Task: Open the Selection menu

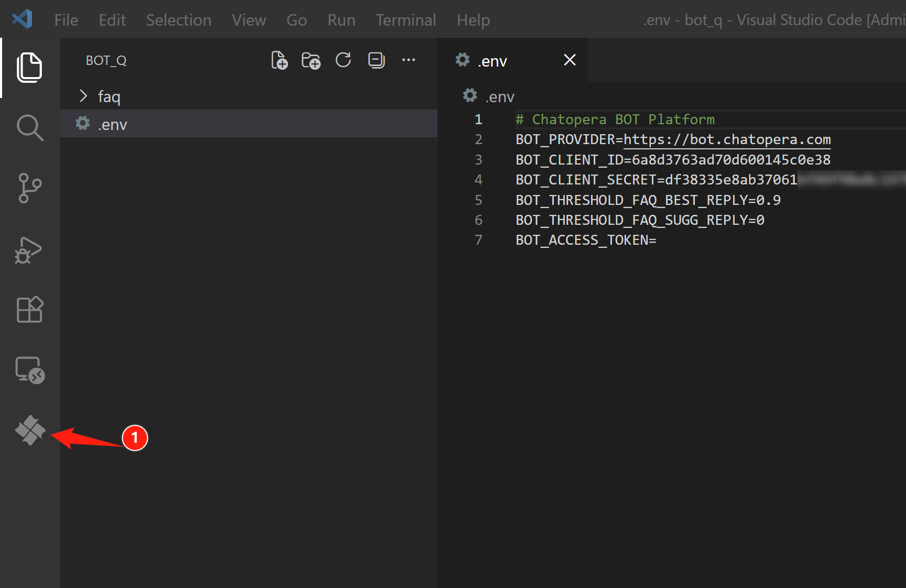Action: [179, 20]
